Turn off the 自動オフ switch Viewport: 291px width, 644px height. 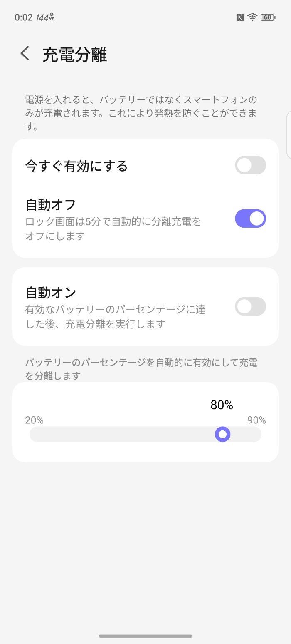pos(250,219)
